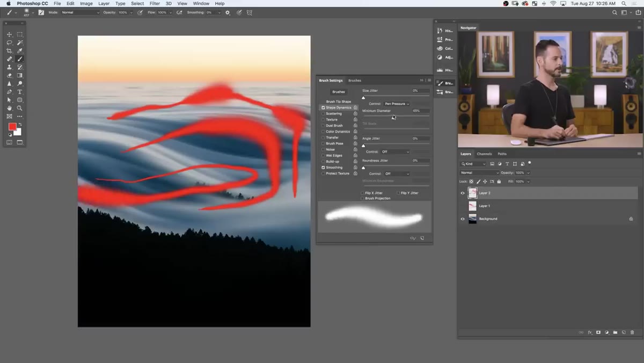The width and height of the screenshot is (644, 363).
Task: Switch to the Paths tab
Action: (502, 154)
